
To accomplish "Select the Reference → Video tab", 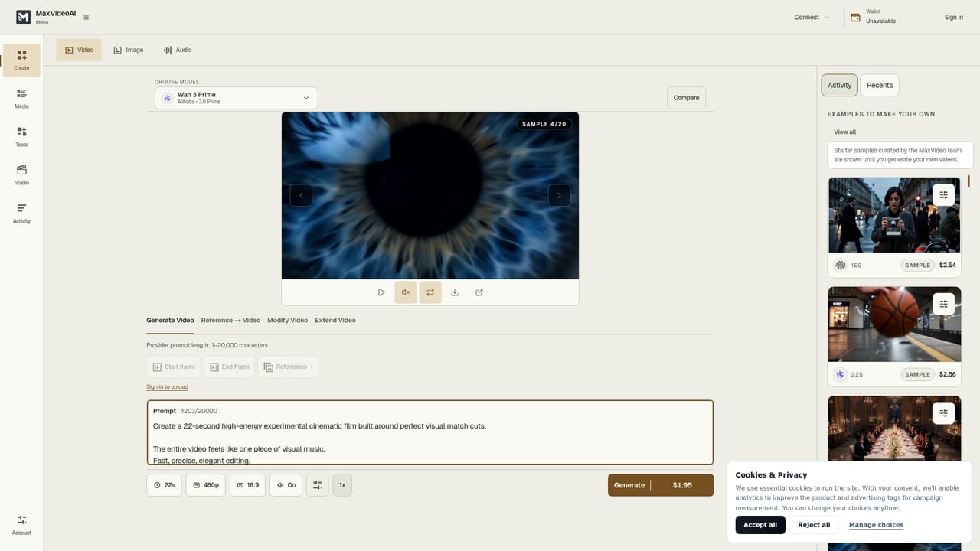I will [230, 321].
